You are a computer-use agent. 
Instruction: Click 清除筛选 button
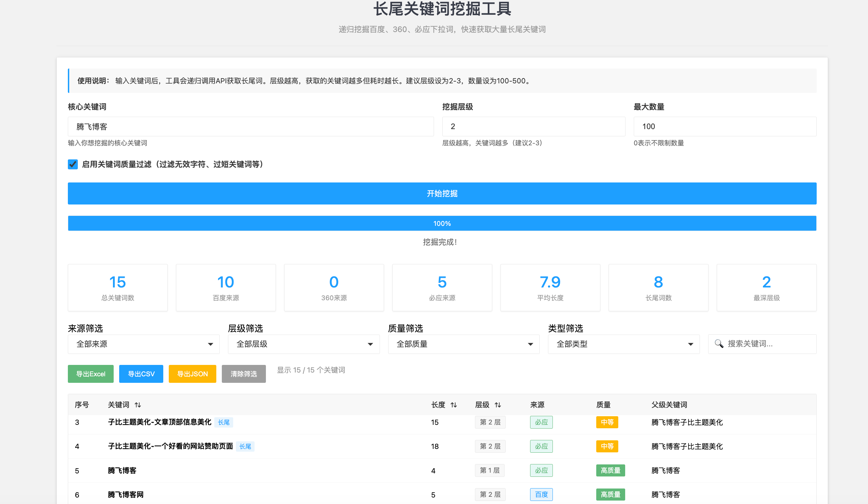(x=244, y=374)
